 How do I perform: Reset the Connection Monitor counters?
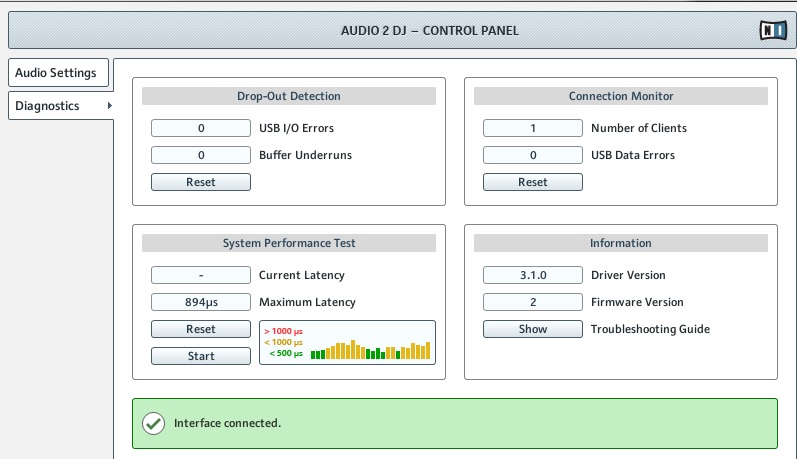pyautogui.click(x=532, y=182)
